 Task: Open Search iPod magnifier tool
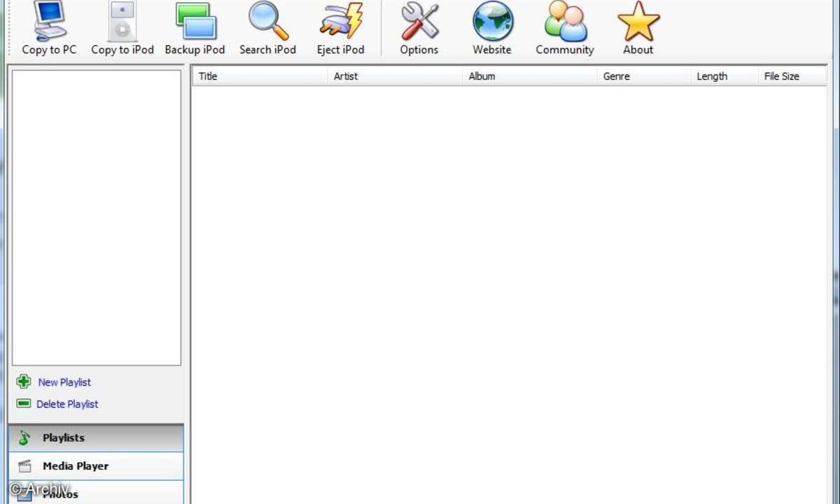coord(268,21)
